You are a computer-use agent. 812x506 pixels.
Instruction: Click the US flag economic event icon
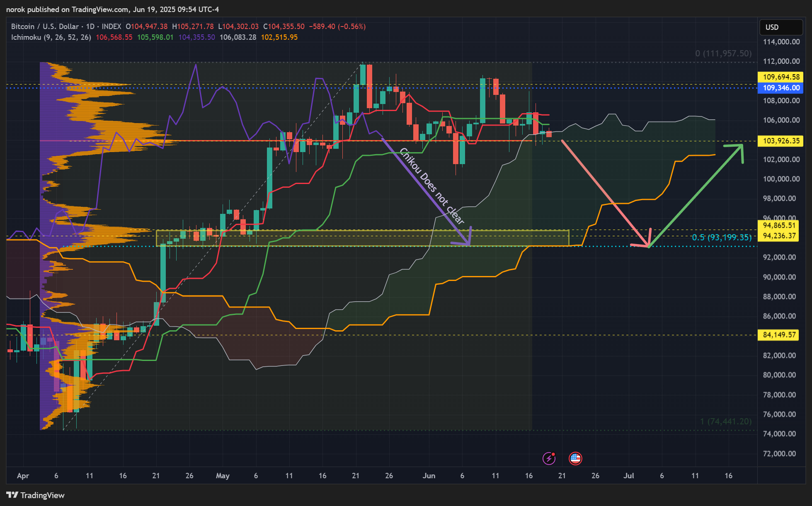click(575, 458)
